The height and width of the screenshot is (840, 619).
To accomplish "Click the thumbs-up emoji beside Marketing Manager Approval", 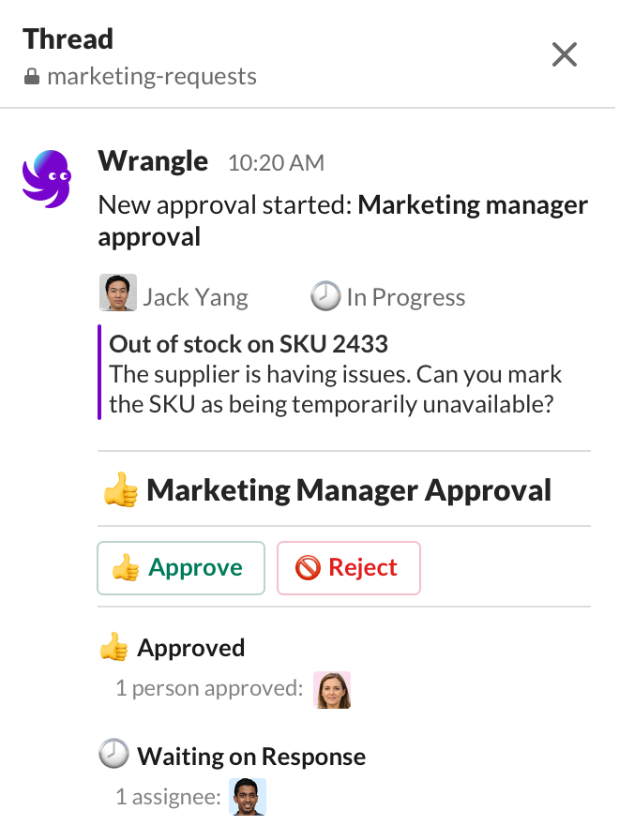I will click(120, 489).
